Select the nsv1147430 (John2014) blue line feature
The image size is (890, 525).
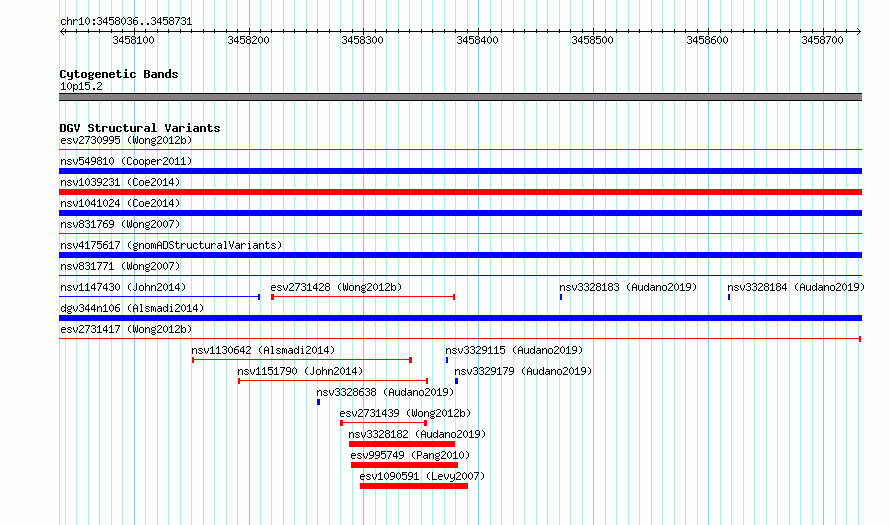pos(159,297)
